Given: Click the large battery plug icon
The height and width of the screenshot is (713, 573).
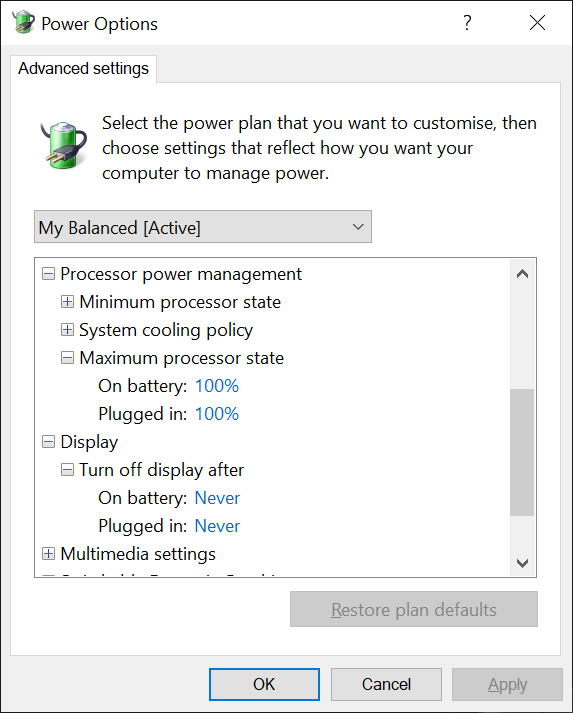Looking at the screenshot, I should pos(64,146).
